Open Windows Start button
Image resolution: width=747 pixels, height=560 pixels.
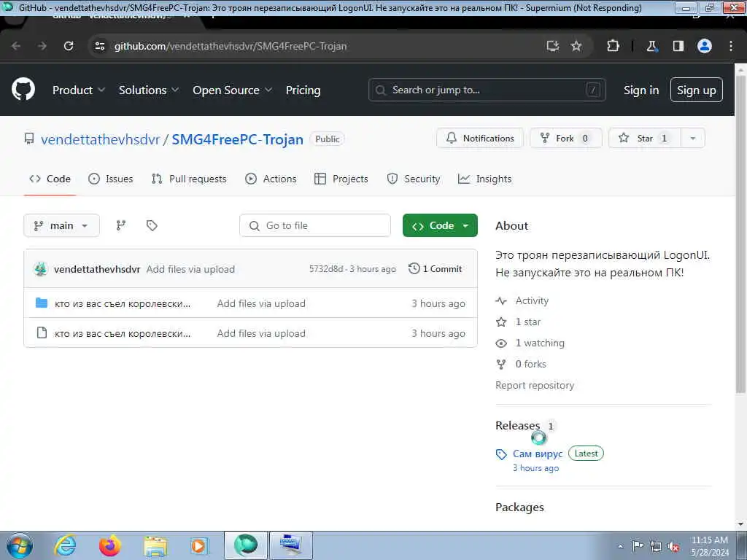pos(20,545)
